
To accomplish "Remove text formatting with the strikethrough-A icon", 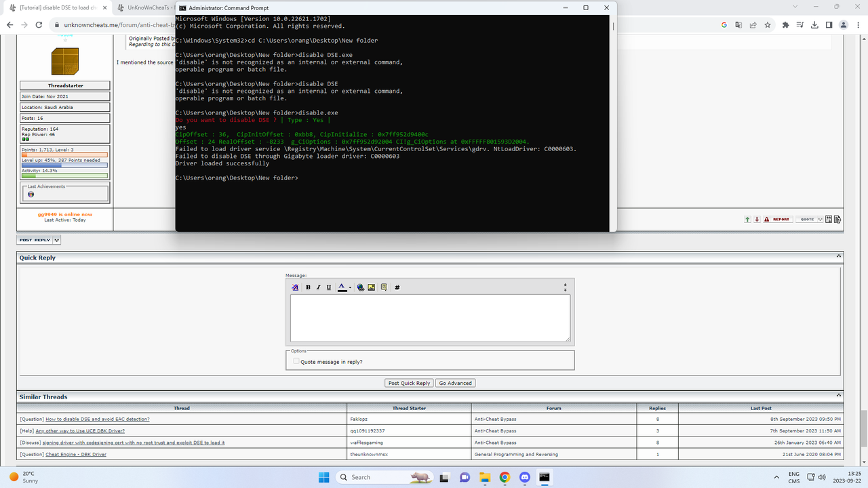I will coord(294,287).
